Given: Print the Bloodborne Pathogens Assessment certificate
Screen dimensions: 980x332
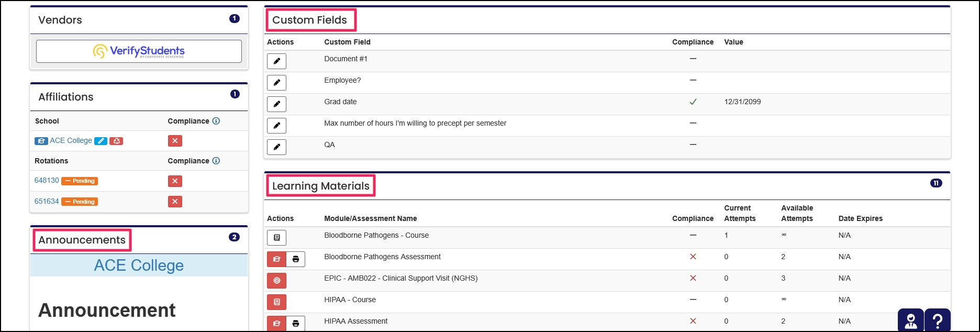Looking at the screenshot, I should coord(296,259).
